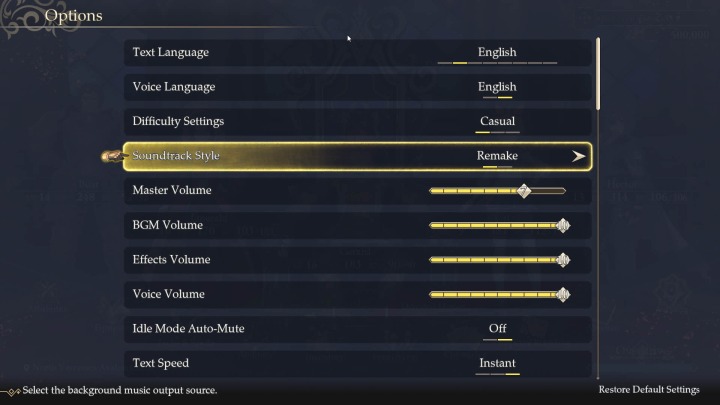720x405 pixels.
Task: Click the Effects Volume diamond handle
Action: click(x=563, y=260)
